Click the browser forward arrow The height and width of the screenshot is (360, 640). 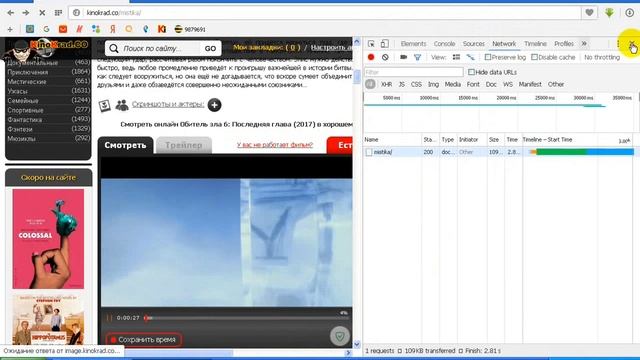click(26, 13)
